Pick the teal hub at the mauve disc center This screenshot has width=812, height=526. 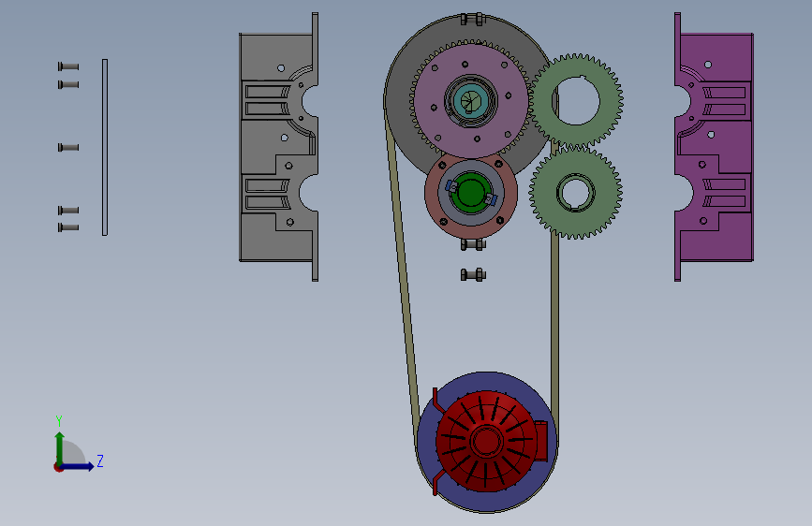click(470, 100)
